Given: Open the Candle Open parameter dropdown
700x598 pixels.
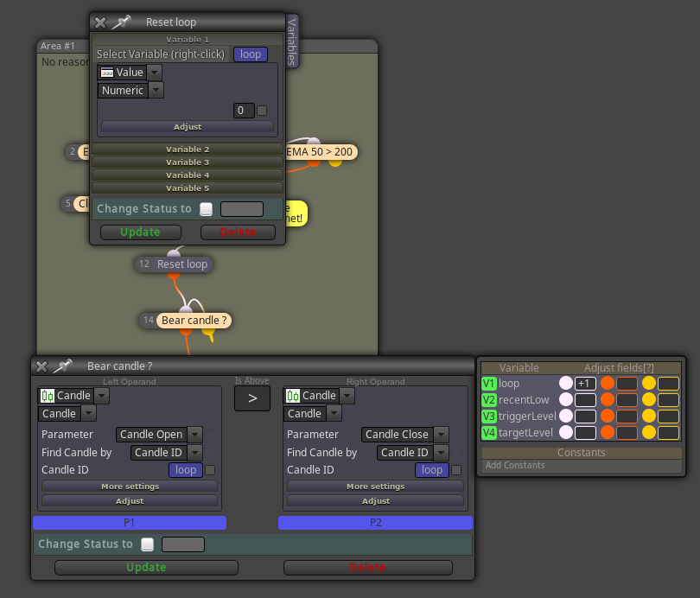Looking at the screenshot, I should click(x=159, y=434).
